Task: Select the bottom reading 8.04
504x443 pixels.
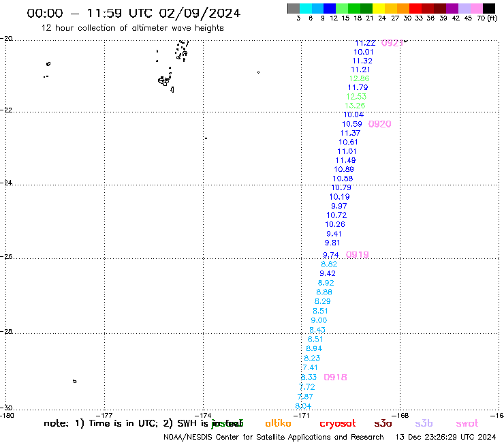Action: point(303,406)
